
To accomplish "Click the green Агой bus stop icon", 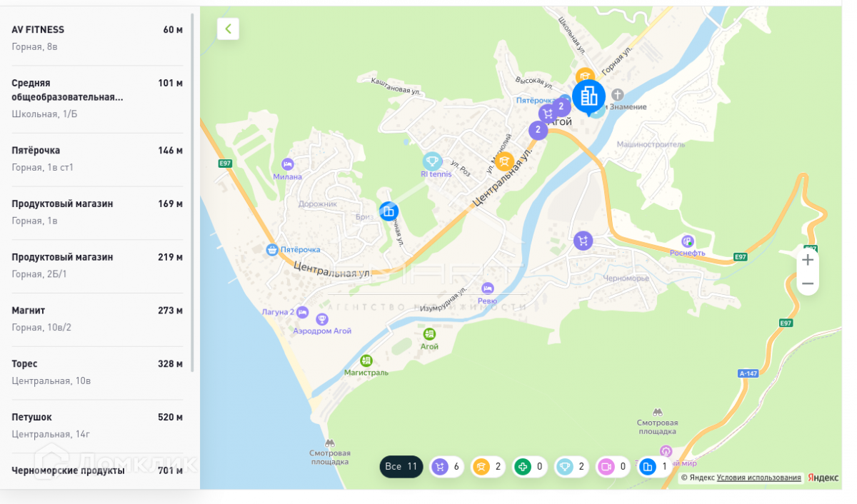I will (429, 334).
